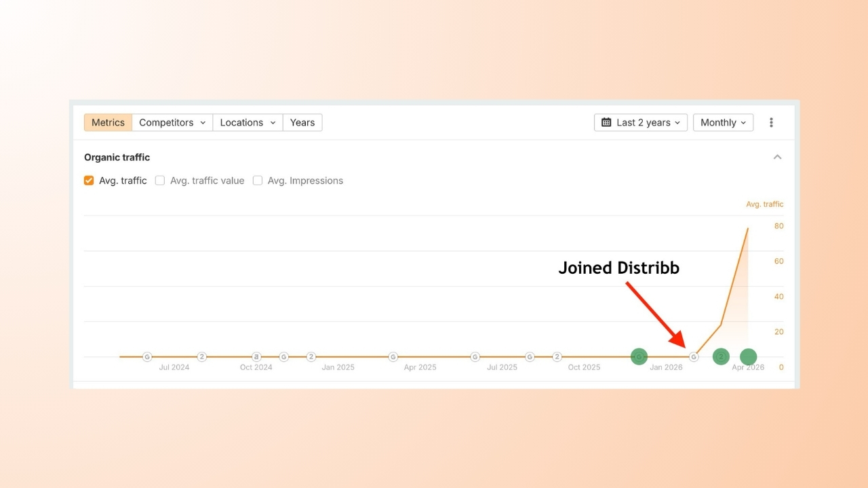
Task: Open the three-dot more options menu
Action: (x=771, y=123)
